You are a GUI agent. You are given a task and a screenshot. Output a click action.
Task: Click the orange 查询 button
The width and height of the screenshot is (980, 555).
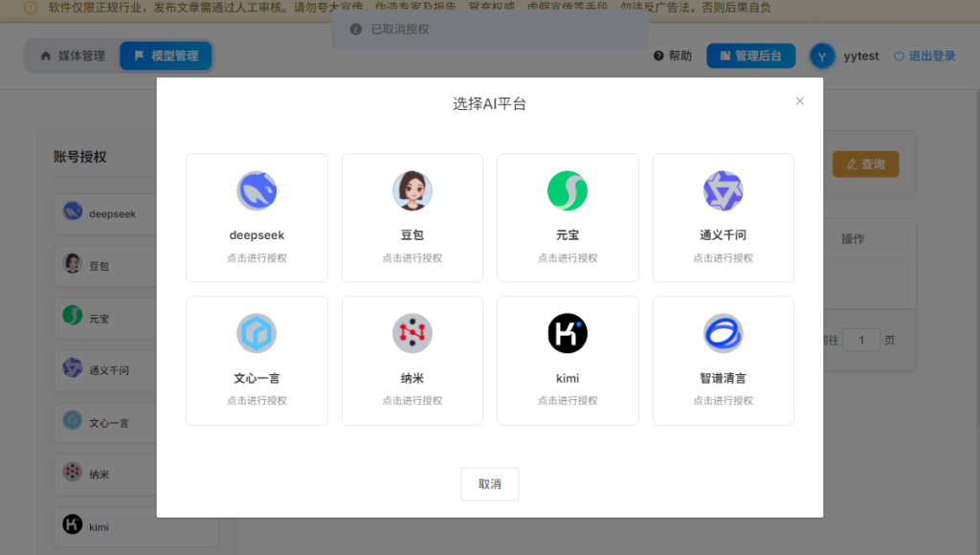(865, 165)
